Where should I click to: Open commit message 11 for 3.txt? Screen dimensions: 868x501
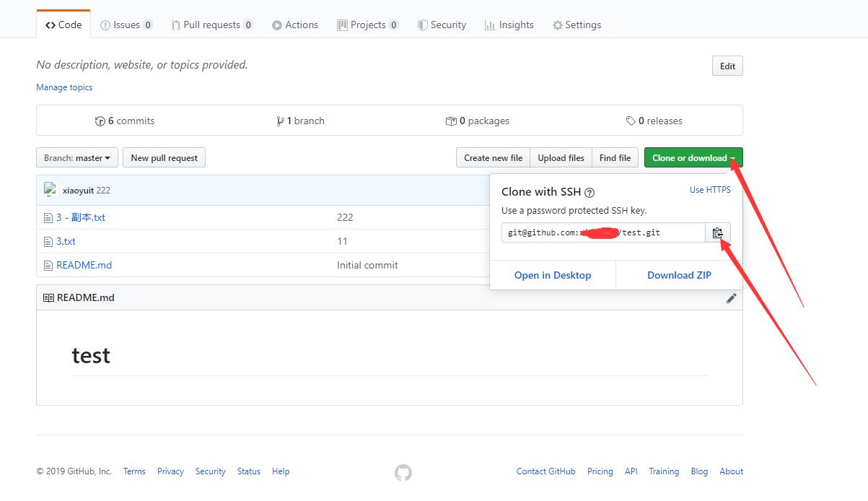click(x=342, y=241)
